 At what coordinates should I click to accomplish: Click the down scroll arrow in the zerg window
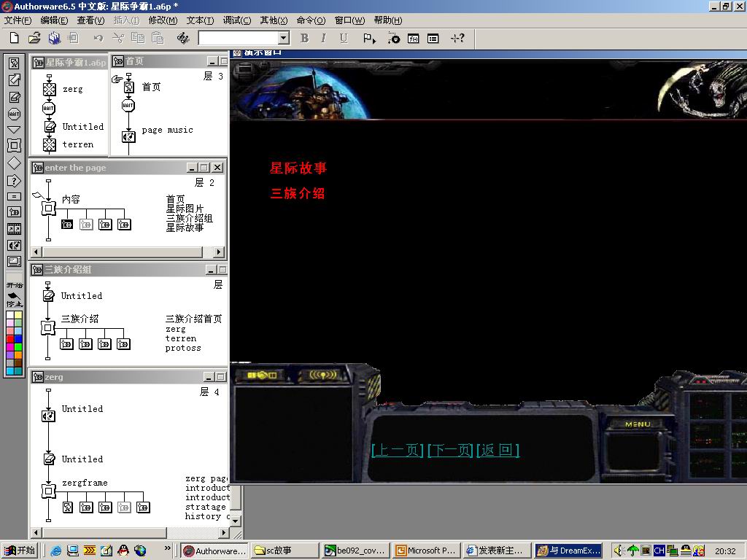[x=236, y=521]
